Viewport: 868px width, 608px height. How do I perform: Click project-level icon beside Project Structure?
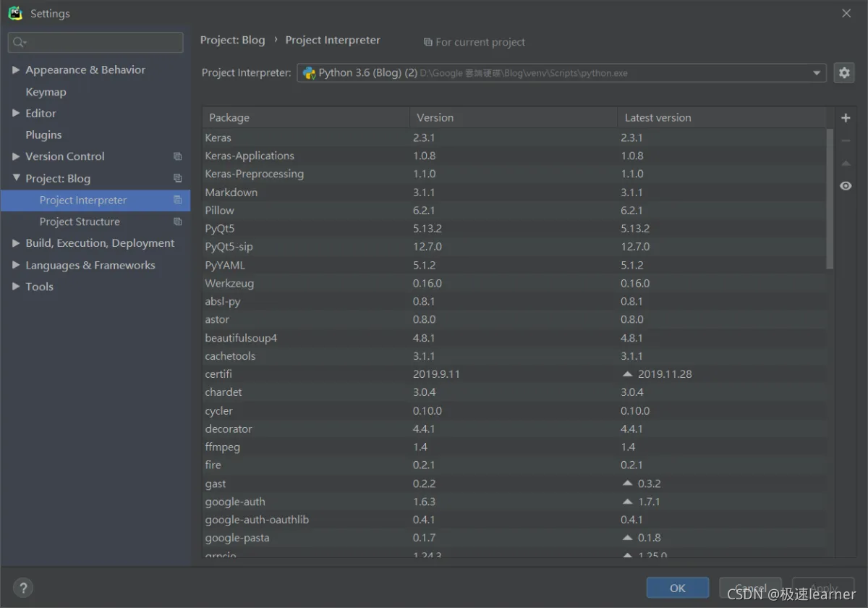click(177, 221)
